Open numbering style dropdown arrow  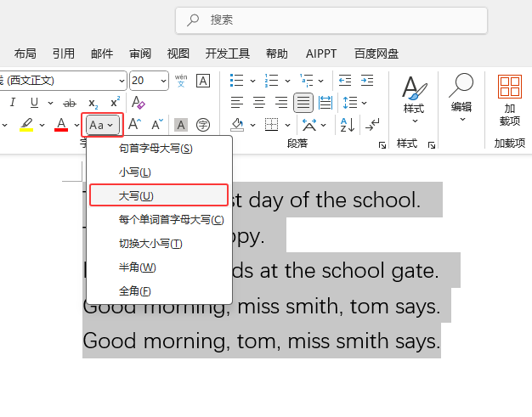(x=288, y=81)
